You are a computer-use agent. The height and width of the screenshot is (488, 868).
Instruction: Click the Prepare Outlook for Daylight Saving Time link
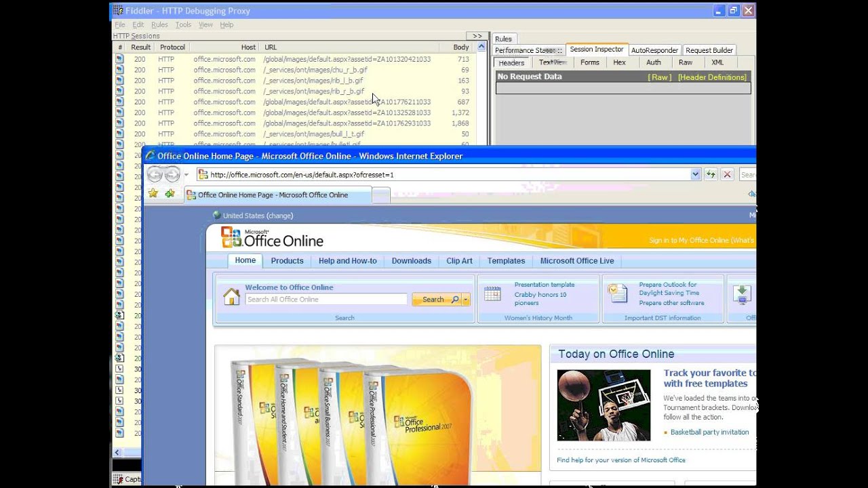pyautogui.click(x=669, y=289)
